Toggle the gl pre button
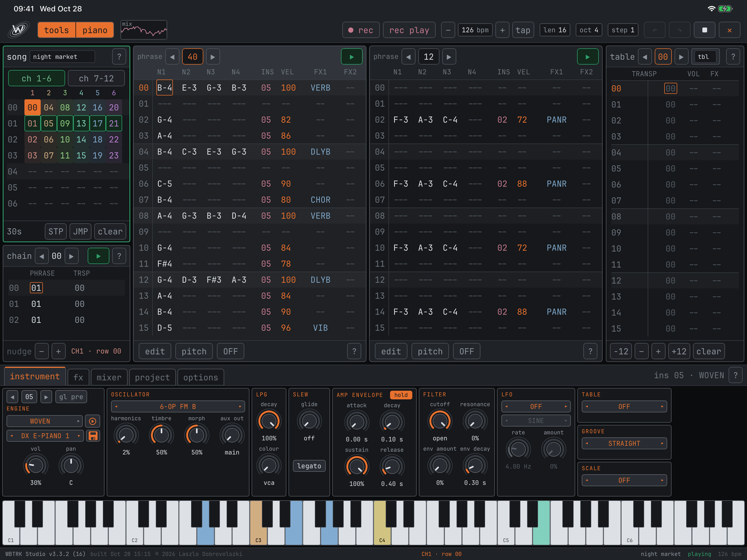Screen dimensions: 747x560 tap(71, 397)
